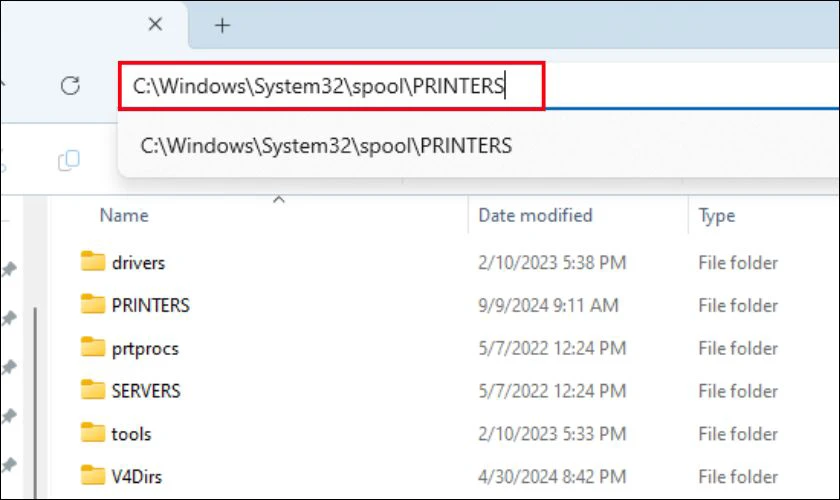
Task: Click date 9/9/2024 9:11 AM of PRINTERS
Action: tap(548, 305)
